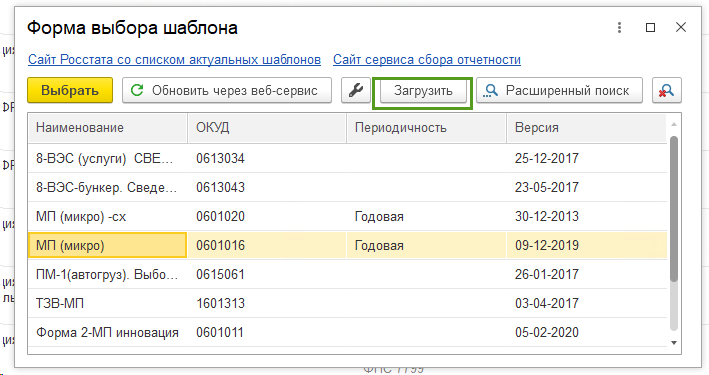Open the three-dot more options menu
This screenshot has height=375, width=709.
[x=619, y=28]
